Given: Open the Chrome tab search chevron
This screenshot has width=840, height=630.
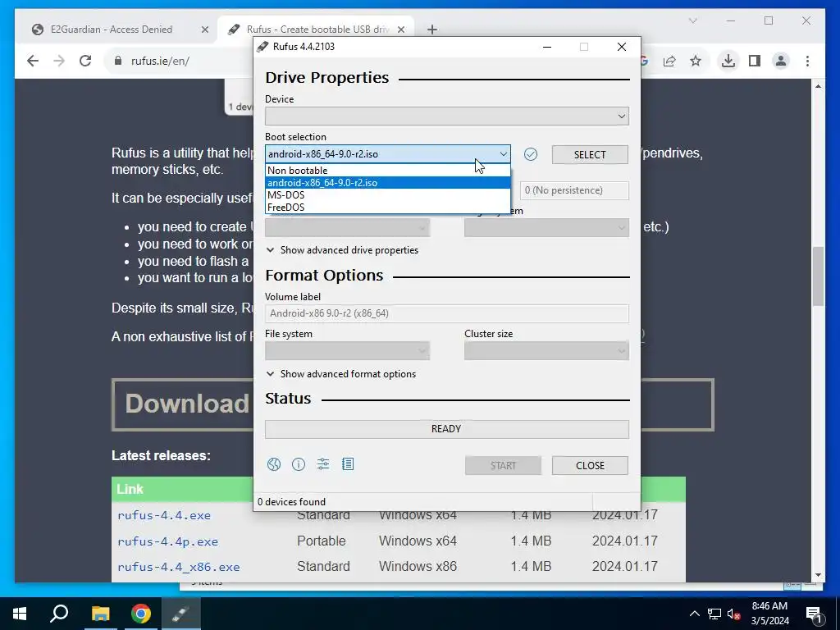Looking at the screenshot, I should coord(692,21).
